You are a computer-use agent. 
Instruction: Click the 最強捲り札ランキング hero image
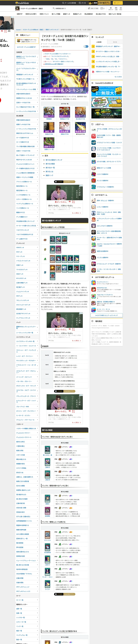point(65,81)
